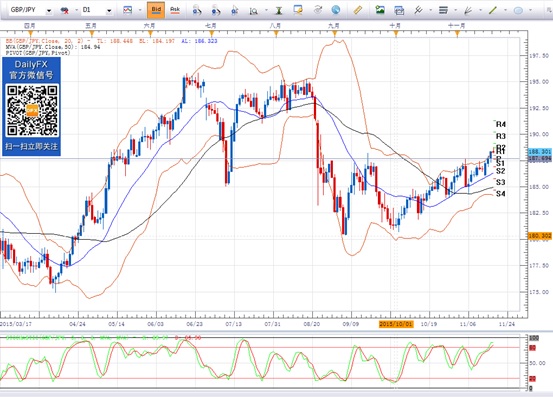
Task: Click the zoom-area magnifier icon
Action: (x=254, y=11)
